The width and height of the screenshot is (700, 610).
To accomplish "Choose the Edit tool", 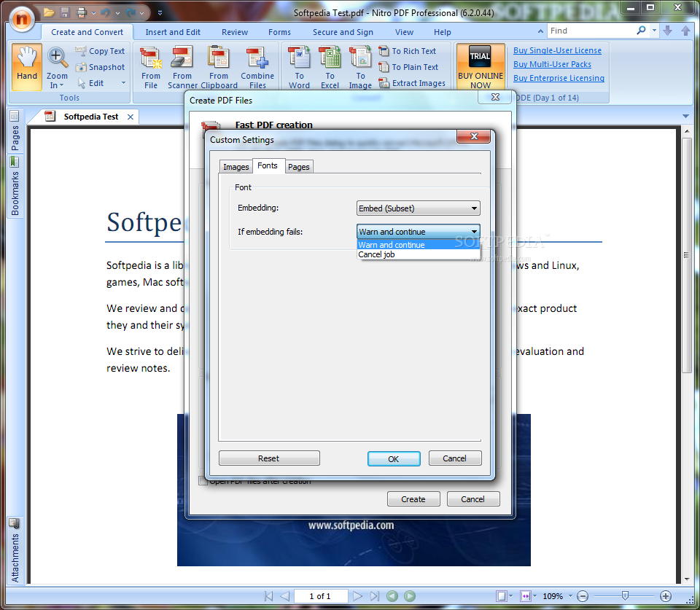I will (91, 83).
